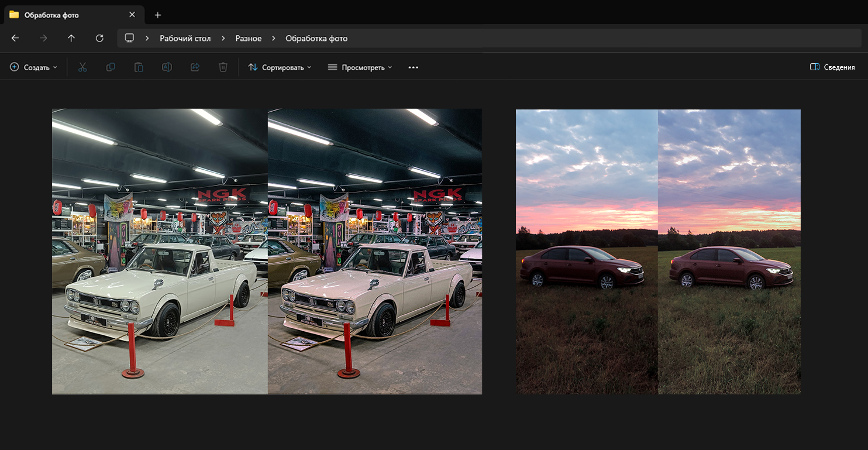
Task: Add a new tab with plus button
Action: point(158,15)
